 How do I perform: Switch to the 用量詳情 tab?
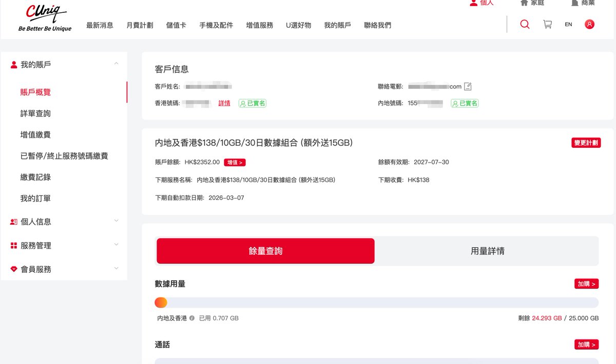pos(487,251)
